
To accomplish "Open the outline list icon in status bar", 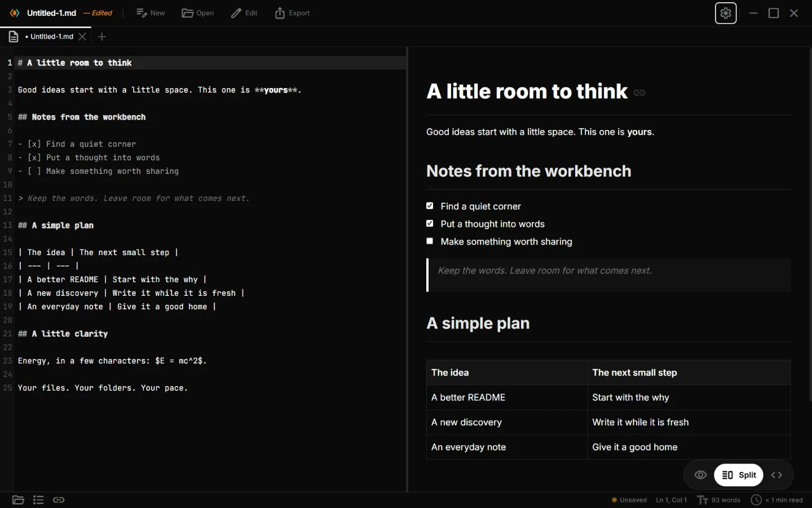I will [38, 500].
